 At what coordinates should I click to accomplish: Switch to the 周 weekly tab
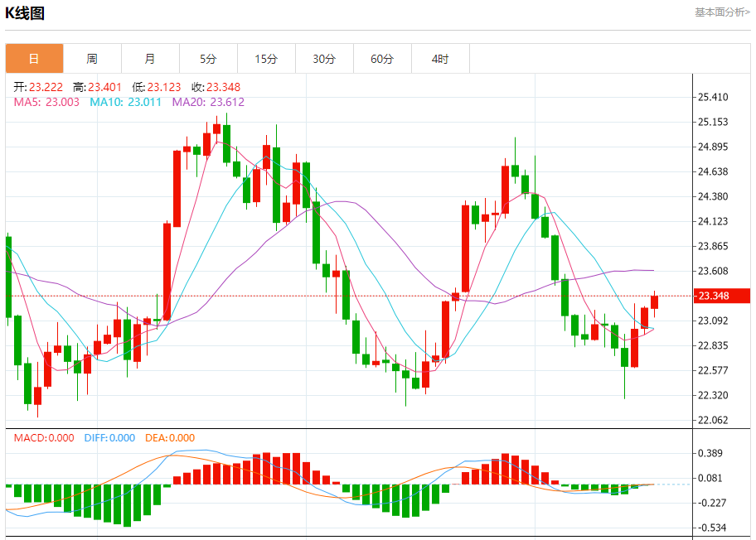(92, 59)
